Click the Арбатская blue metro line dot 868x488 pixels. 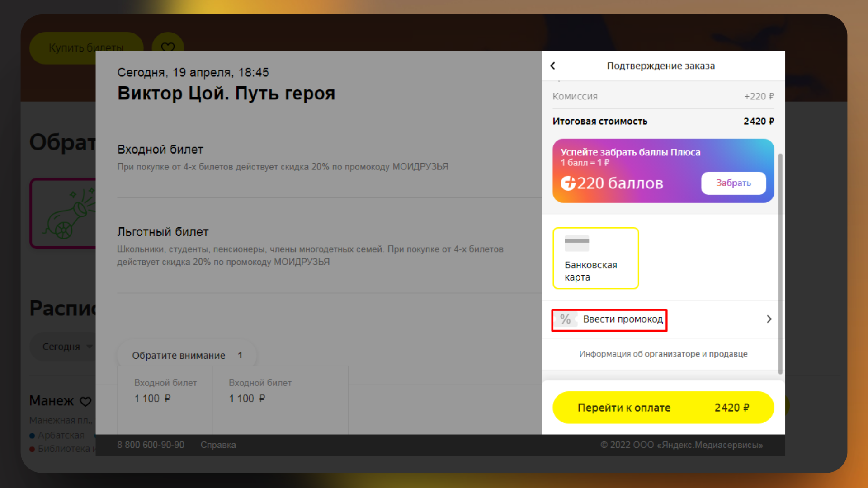[x=32, y=435]
